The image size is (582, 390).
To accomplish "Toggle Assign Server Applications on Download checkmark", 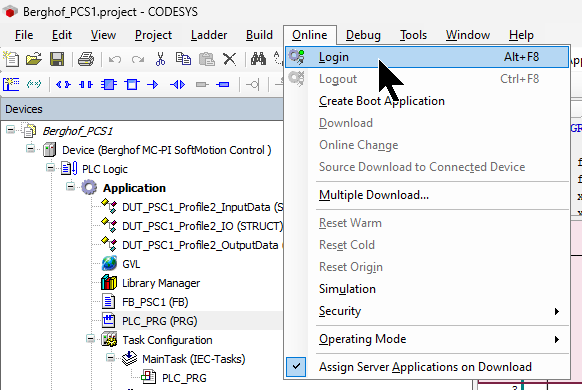I will 296,367.
